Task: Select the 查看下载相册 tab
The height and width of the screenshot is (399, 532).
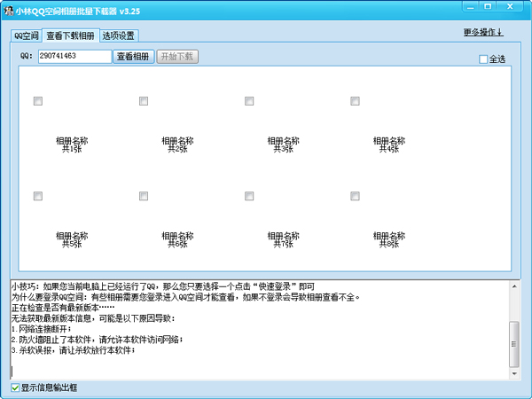Action: (x=71, y=35)
